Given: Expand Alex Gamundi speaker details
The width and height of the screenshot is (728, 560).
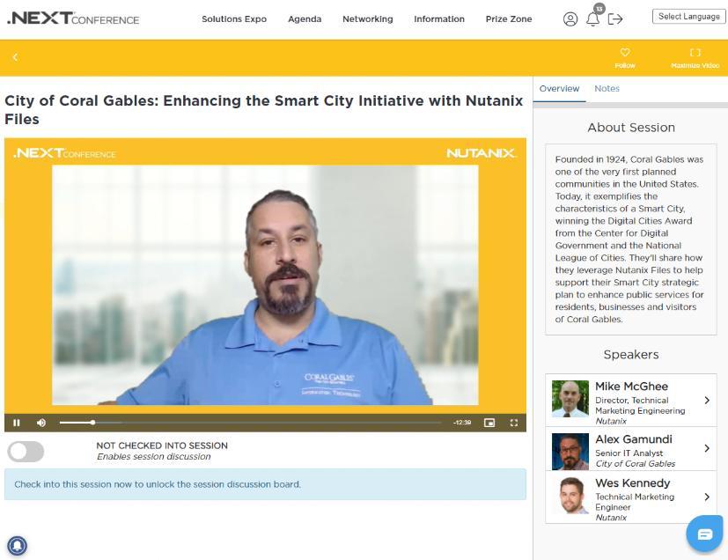Looking at the screenshot, I should point(707,448).
